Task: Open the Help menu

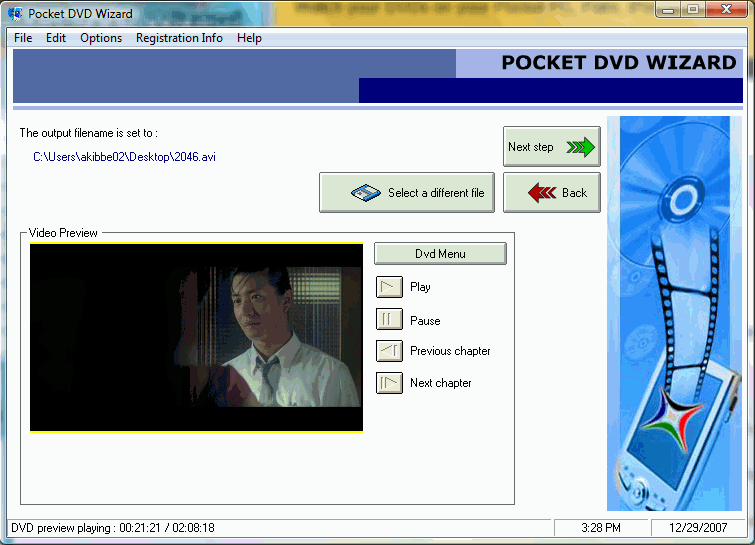Action: 249,38
